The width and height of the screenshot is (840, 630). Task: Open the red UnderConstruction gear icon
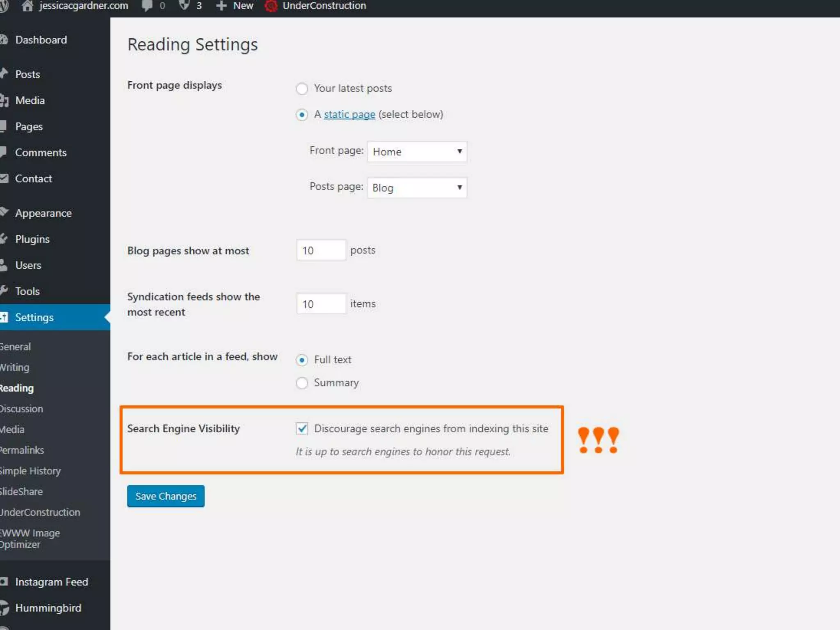(x=271, y=6)
